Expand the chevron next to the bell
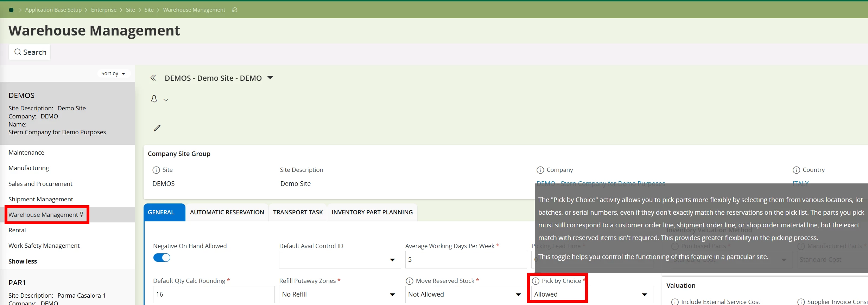 (x=166, y=100)
